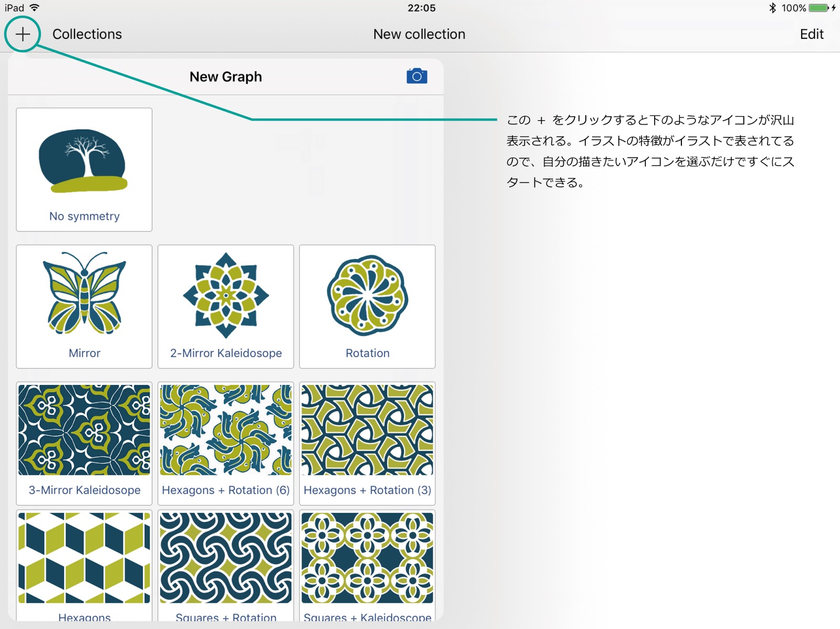840x629 pixels.
Task: Tap the New Graph header title
Action: click(226, 77)
